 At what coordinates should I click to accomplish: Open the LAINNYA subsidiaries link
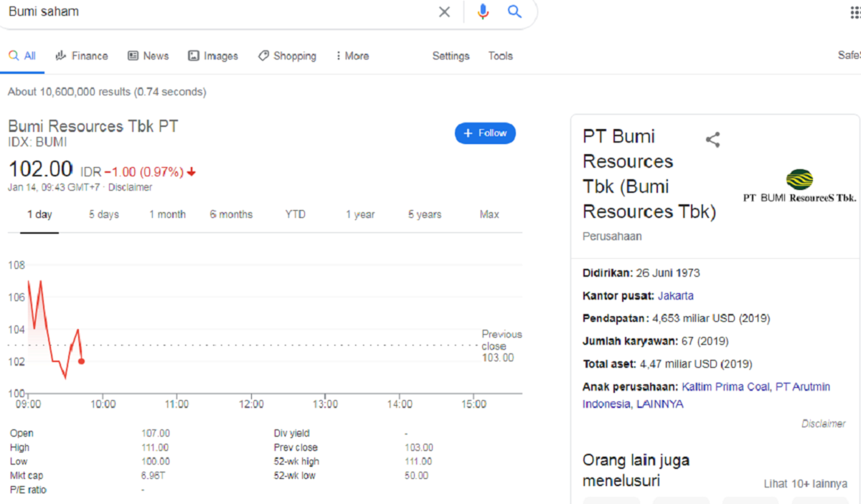(660, 404)
